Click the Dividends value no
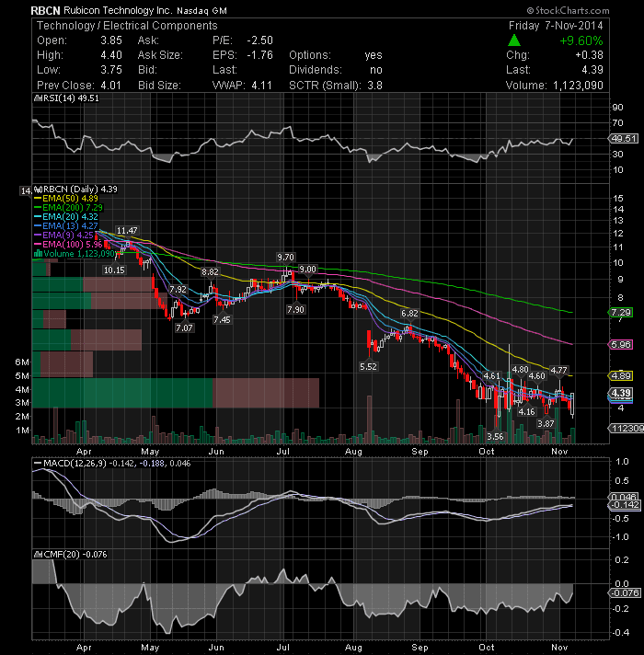The image size is (644, 655). [x=376, y=70]
